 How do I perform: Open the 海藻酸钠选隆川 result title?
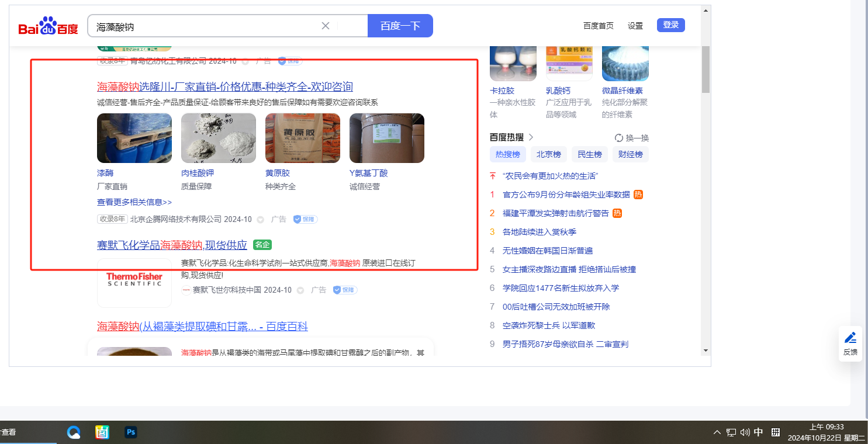pos(225,87)
